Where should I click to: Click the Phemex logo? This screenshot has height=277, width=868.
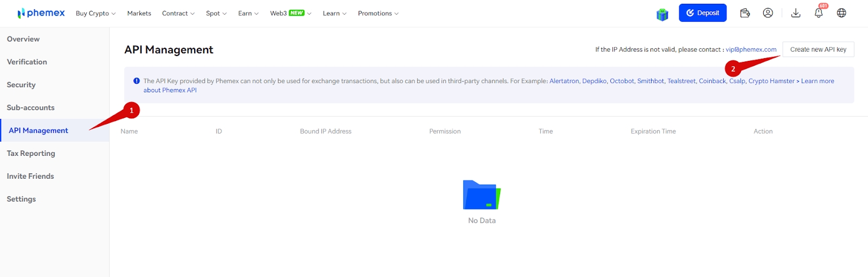point(41,13)
